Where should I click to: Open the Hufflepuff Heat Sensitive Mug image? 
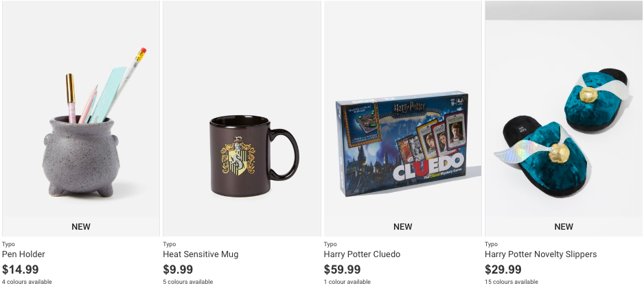tap(242, 118)
